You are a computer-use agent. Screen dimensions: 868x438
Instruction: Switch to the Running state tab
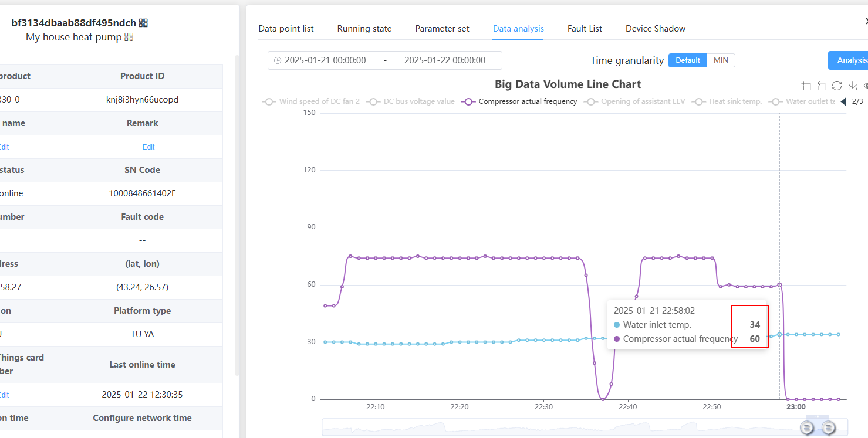point(364,29)
